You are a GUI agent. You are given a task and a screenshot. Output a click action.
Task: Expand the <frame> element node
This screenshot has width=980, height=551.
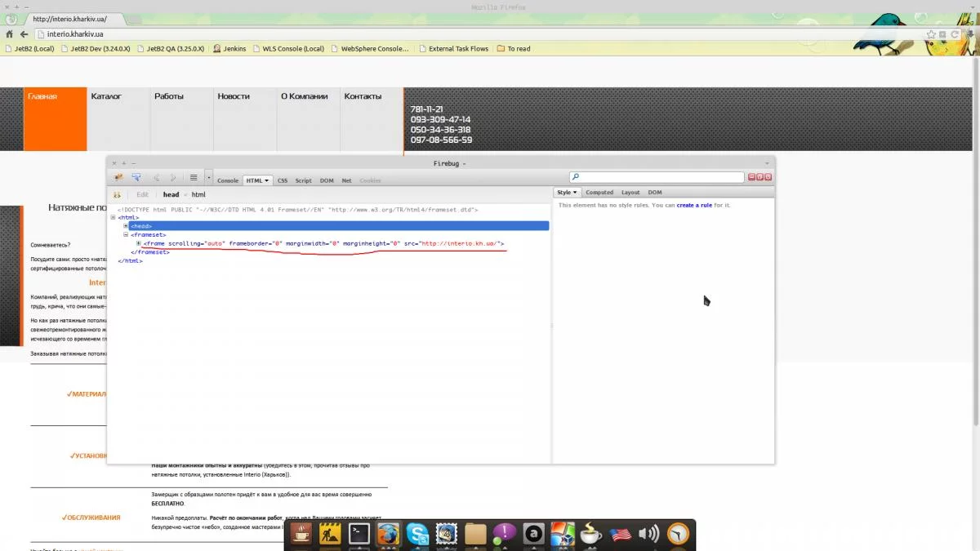[x=139, y=243]
